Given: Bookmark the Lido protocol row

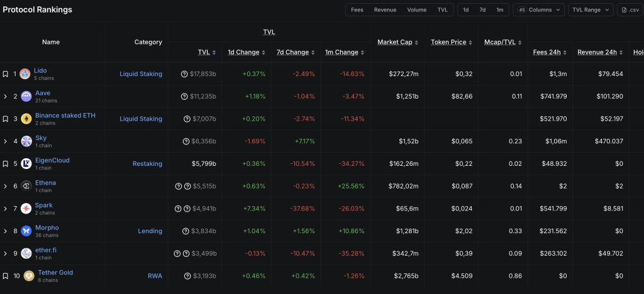Looking at the screenshot, I should (5, 74).
